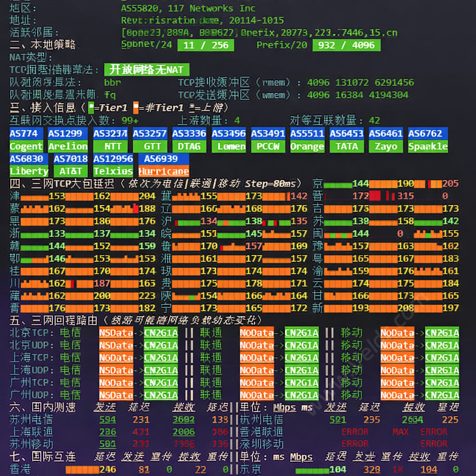This screenshot has width=476, height=476.
Task: Select the 'bbr' congestion algorithm value
Action: tap(112, 83)
